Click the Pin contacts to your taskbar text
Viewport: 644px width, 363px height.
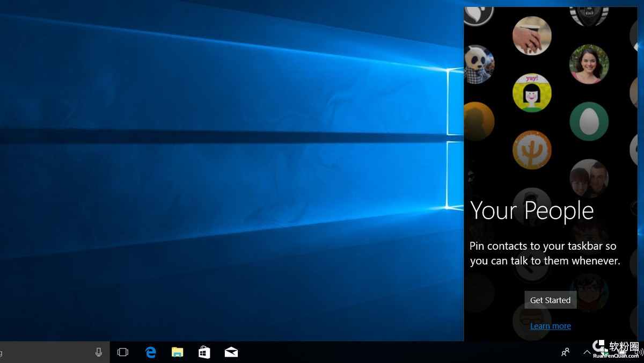(545, 253)
